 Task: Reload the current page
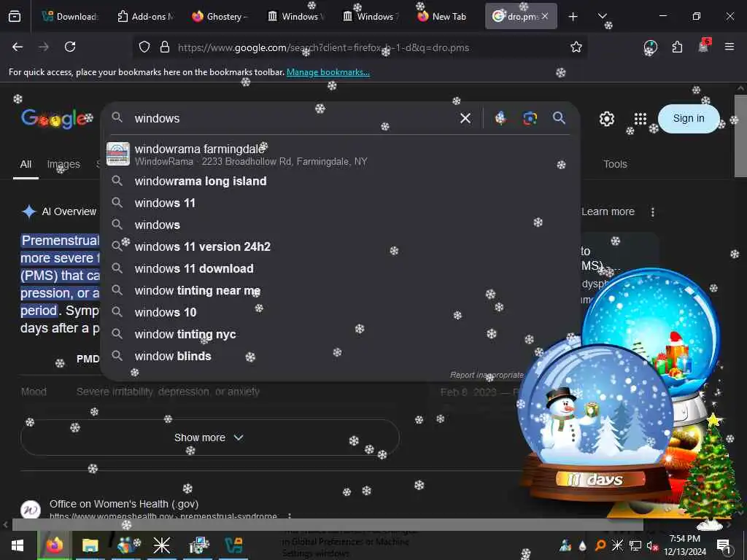click(x=70, y=47)
